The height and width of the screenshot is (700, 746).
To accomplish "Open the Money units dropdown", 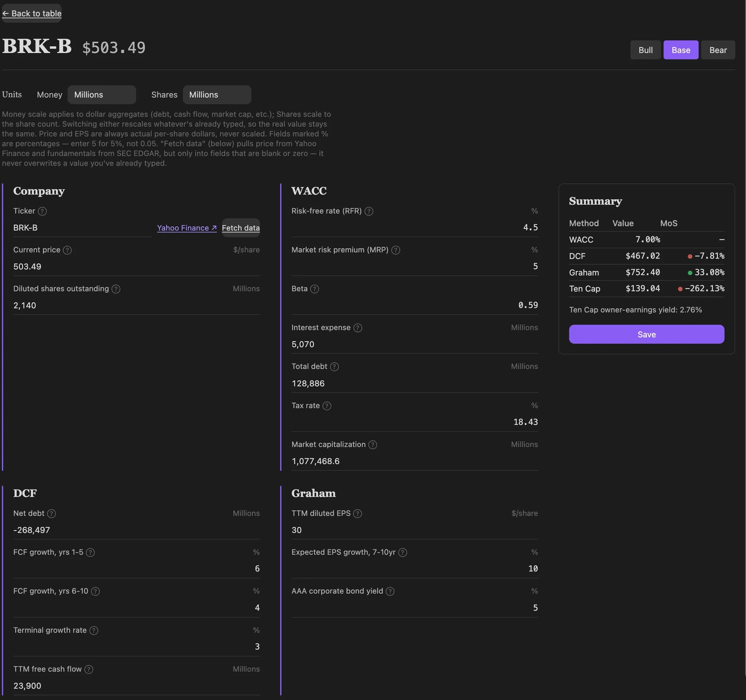I will [x=102, y=95].
